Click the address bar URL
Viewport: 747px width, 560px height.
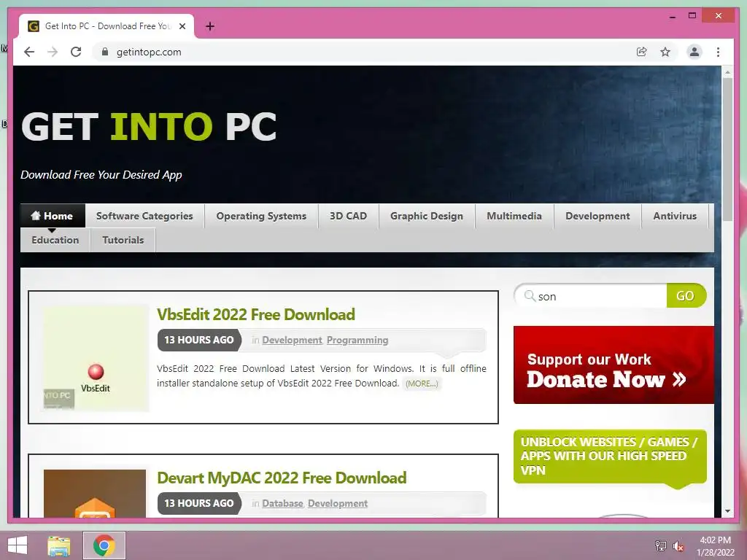point(149,52)
